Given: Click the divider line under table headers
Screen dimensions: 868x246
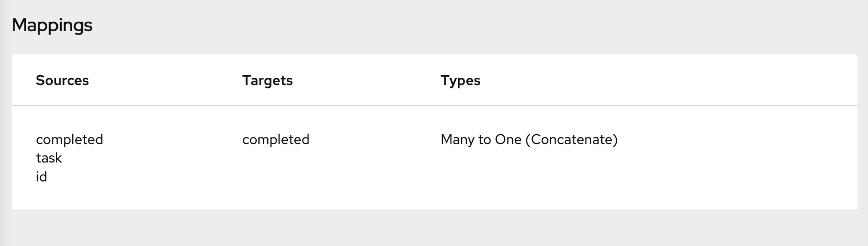Looking at the screenshot, I should point(433,105).
